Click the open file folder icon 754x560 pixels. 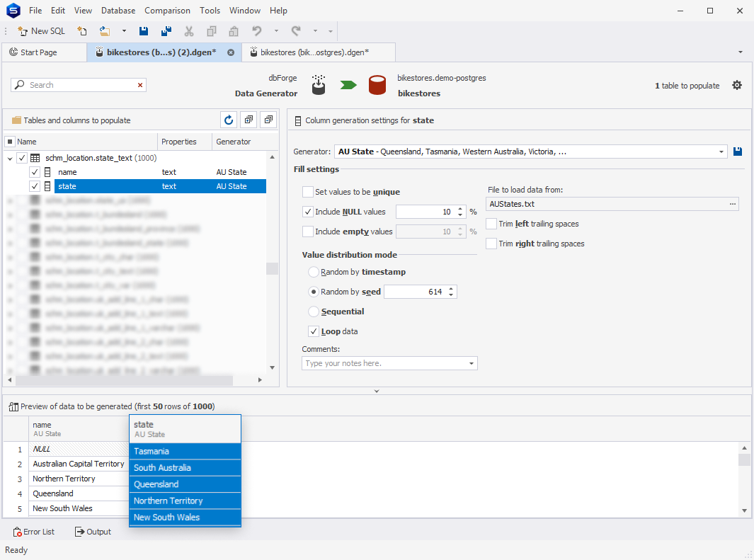tap(104, 31)
